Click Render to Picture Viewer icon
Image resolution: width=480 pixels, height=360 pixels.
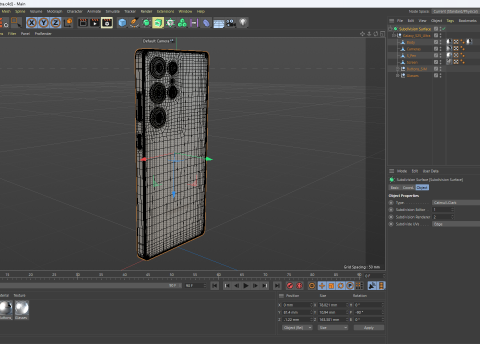click(x=95, y=23)
